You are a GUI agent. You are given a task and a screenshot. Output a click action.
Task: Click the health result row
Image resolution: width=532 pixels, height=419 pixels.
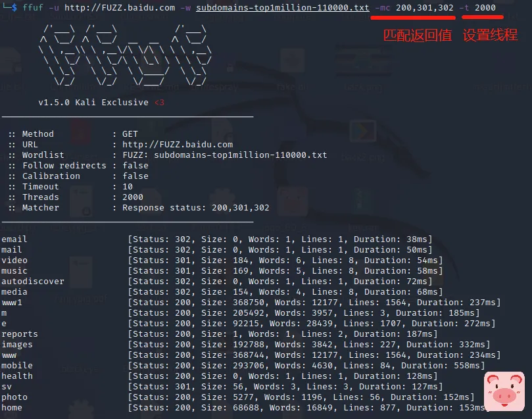[220, 376]
